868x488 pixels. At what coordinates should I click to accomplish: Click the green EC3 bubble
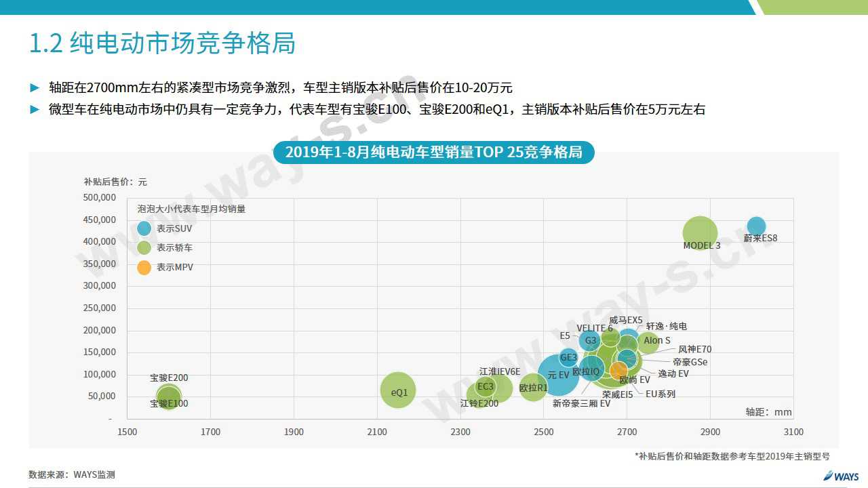point(486,387)
